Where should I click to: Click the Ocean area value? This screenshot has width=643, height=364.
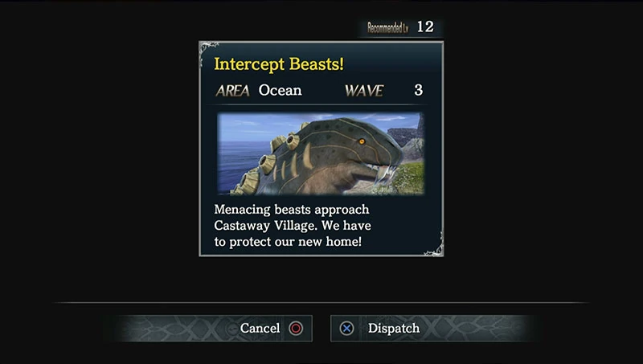280,90
